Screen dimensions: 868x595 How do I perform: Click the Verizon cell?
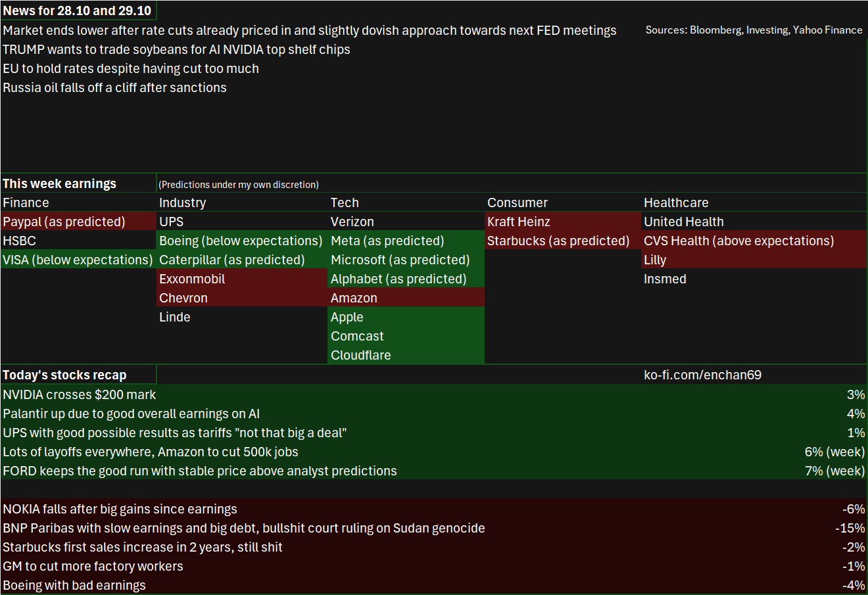[406, 222]
